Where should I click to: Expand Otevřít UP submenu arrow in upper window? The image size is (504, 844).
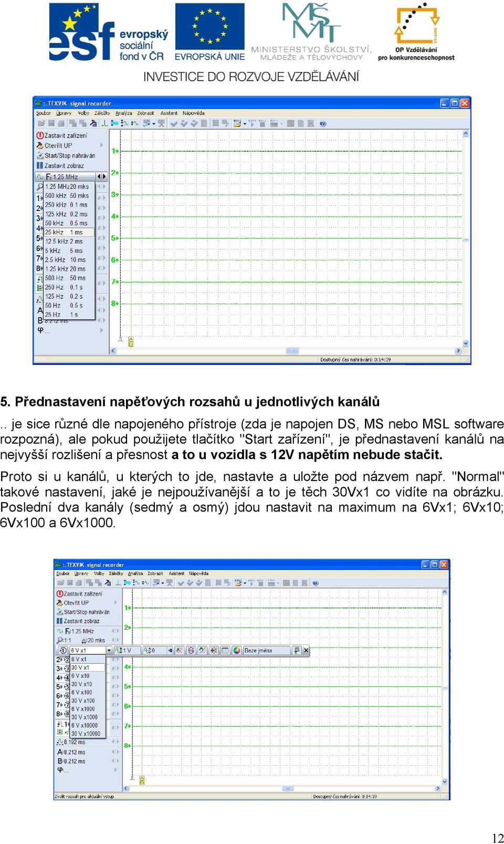coord(101,145)
